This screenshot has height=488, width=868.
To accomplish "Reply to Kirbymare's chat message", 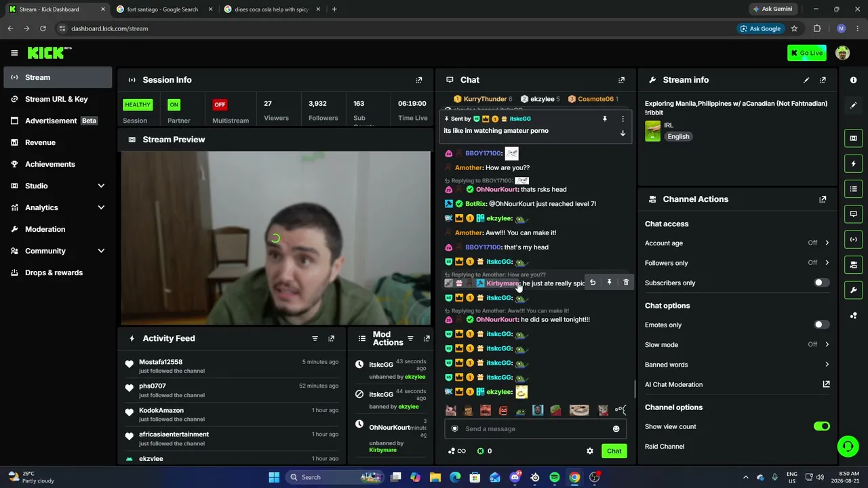I will tap(593, 283).
